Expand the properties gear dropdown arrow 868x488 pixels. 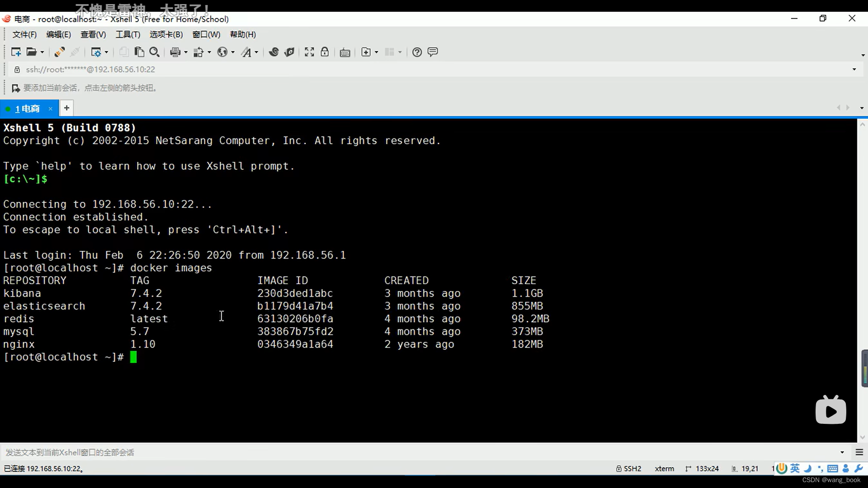pyautogui.click(x=107, y=52)
